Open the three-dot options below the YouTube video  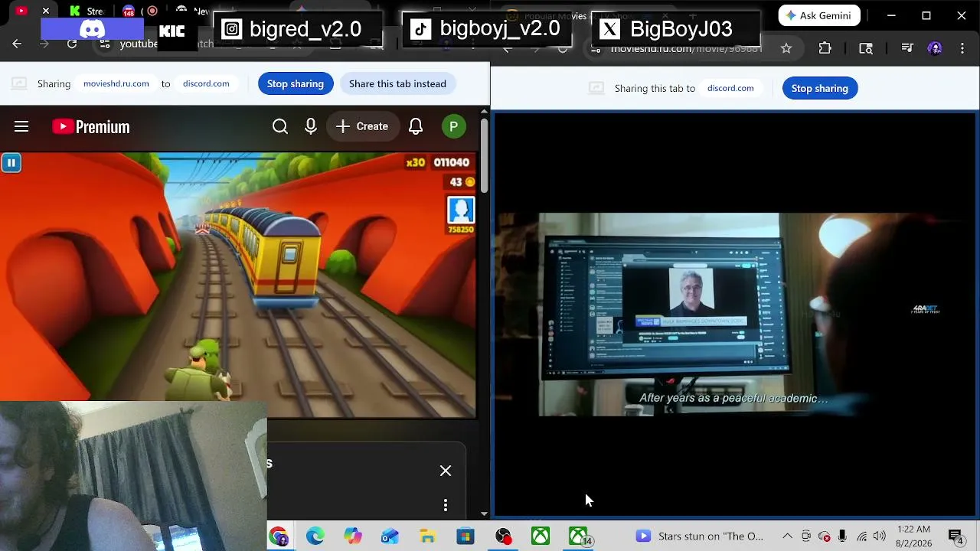click(446, 505)
